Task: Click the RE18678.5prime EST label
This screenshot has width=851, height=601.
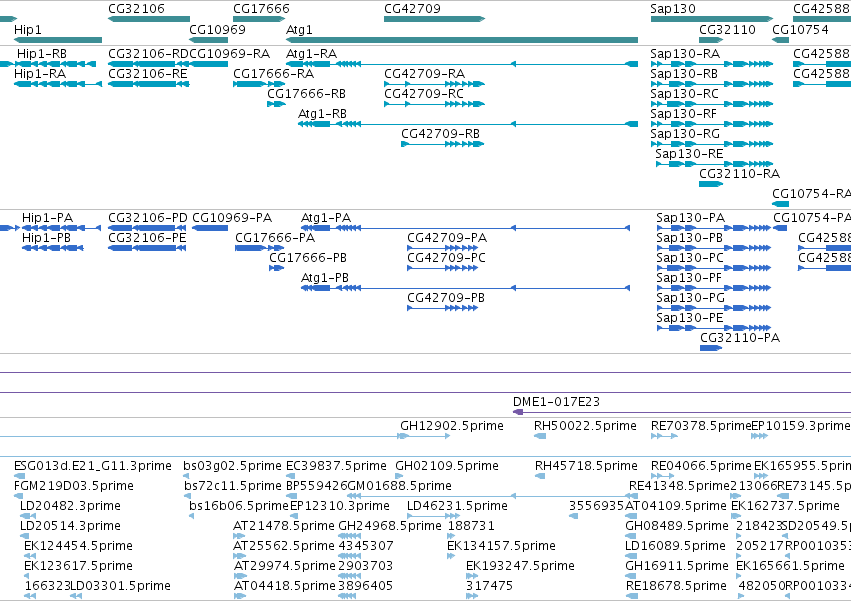Action: coord(676,586)
